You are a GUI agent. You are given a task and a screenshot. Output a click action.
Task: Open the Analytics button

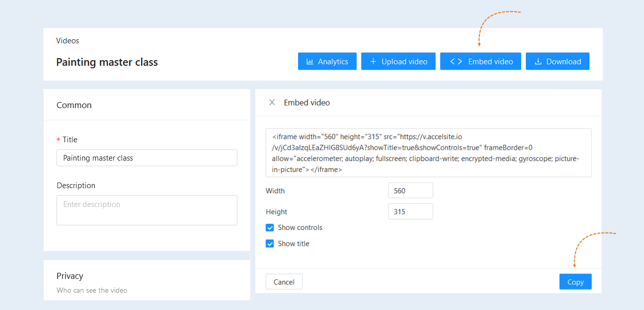coord(327,61)
